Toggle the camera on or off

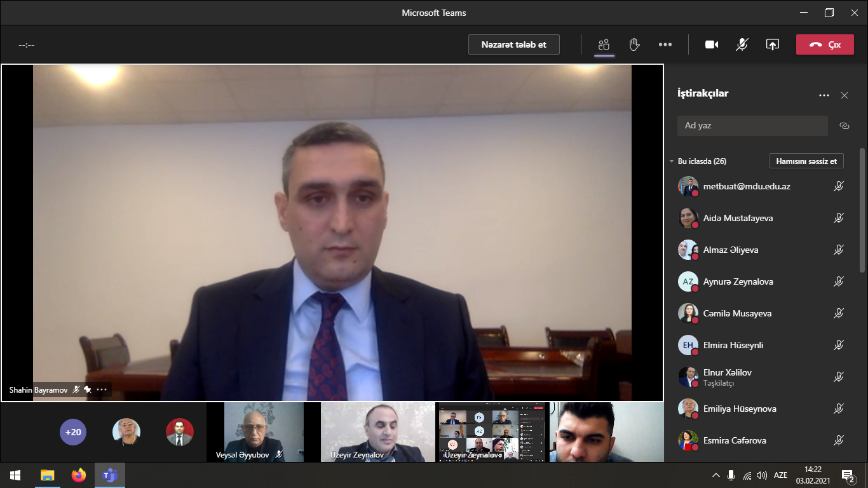tap(712, 44)
